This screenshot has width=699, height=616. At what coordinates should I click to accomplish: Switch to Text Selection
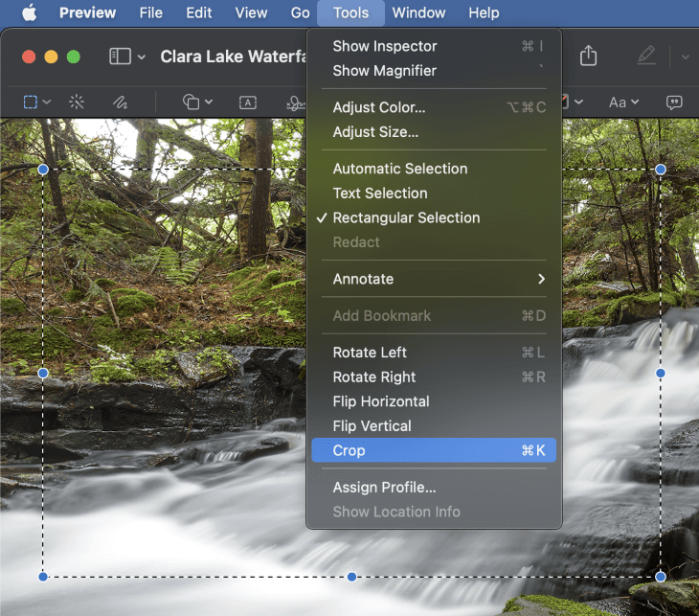(x=434, y=194)
